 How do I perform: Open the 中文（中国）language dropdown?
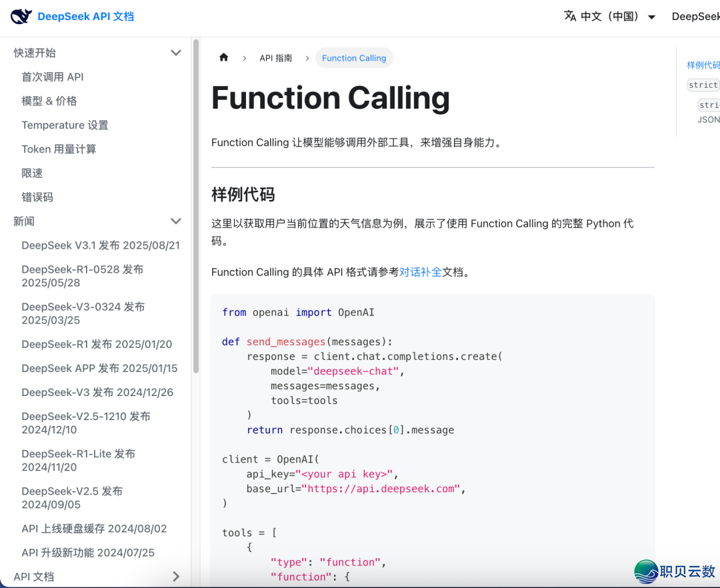pyautogui.click(x=610, y=17)
